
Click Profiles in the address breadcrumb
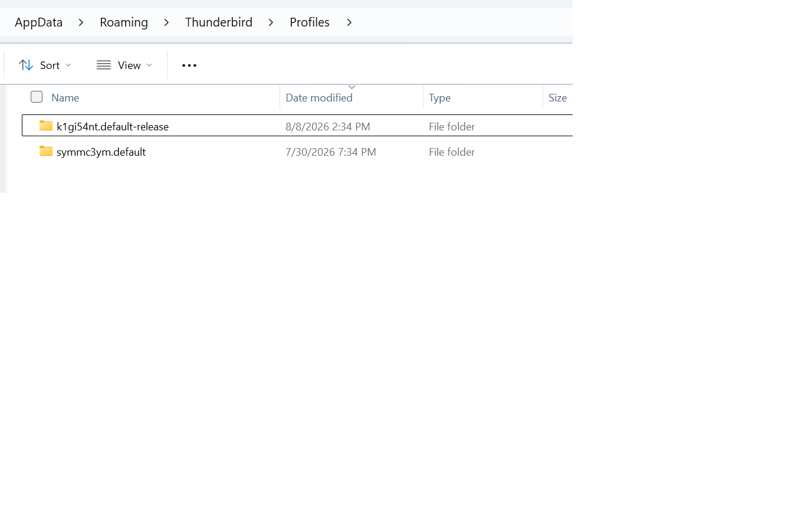coord(310,22)
